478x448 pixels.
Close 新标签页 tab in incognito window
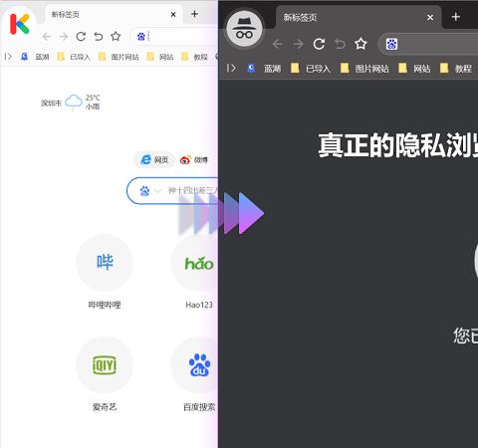(x=430, y=17)
